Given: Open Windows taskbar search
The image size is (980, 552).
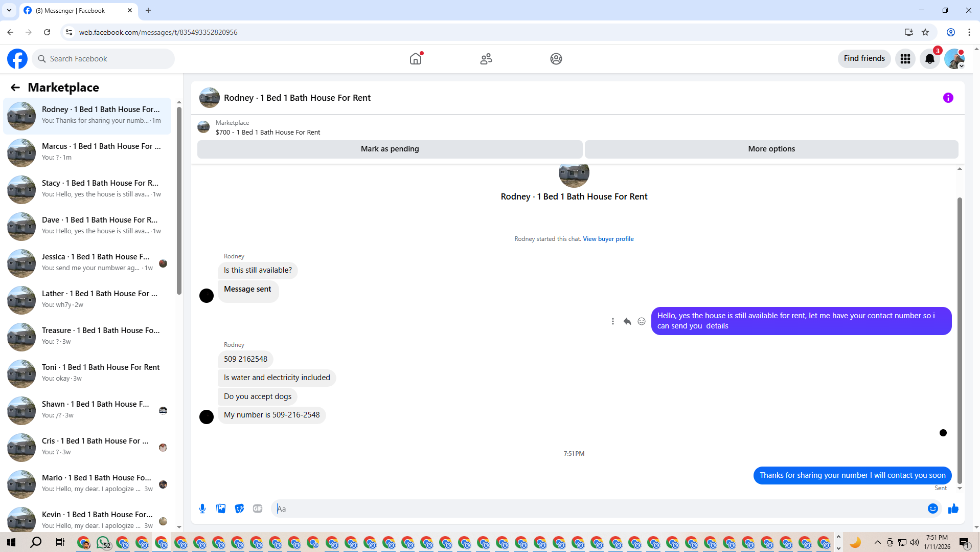Looking at the screenshot, I should [x=36, y=542].
